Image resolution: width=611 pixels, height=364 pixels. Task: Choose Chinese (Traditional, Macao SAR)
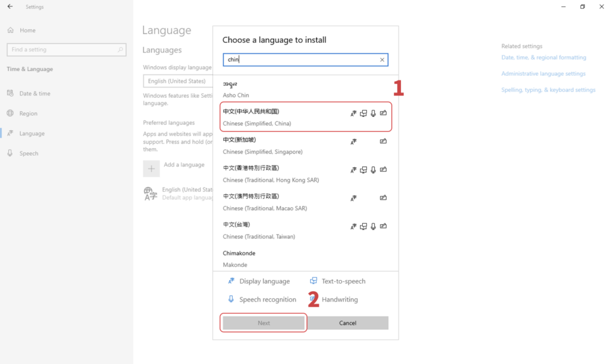click(305, 202)
